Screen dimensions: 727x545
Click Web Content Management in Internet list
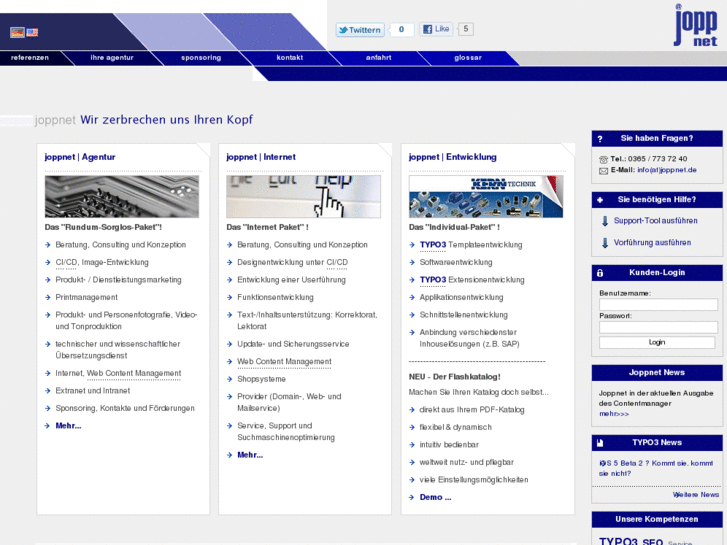pos(284,361)
